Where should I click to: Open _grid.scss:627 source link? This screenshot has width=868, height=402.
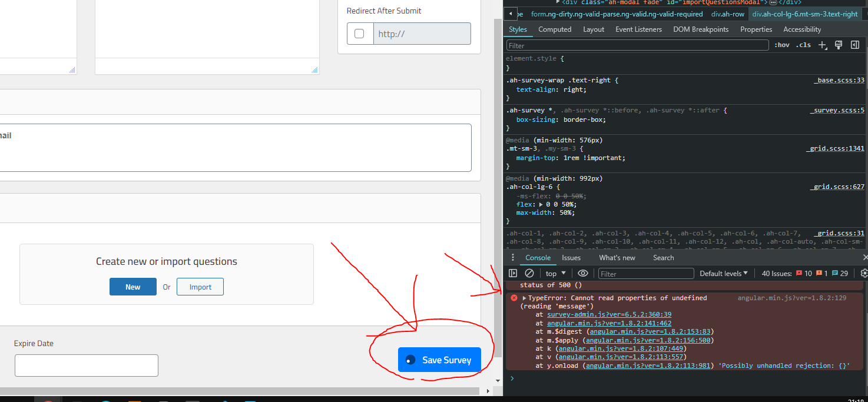837,187
